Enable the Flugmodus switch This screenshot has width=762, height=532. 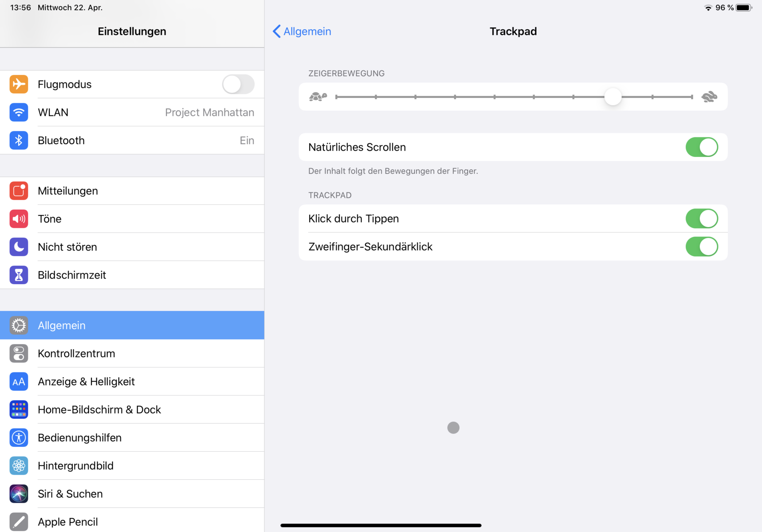pyautogui.click(x=238, y=84)
